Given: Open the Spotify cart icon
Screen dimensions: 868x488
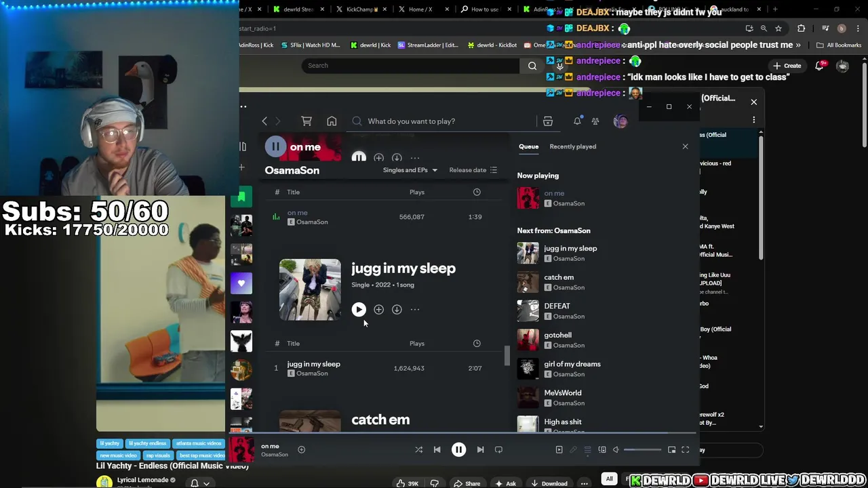Looking at the screenshot, I should (307, 121).
